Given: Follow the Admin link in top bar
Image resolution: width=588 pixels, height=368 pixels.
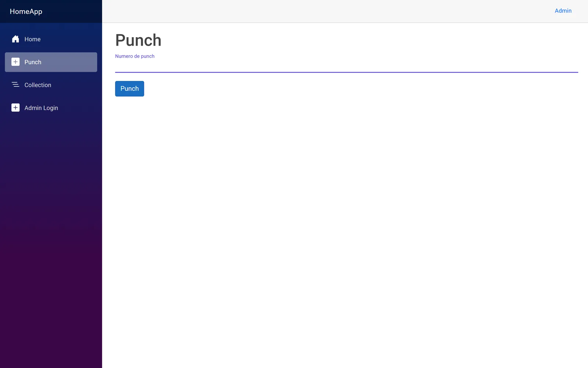Looking at the screenshot, I should point(563,11).
